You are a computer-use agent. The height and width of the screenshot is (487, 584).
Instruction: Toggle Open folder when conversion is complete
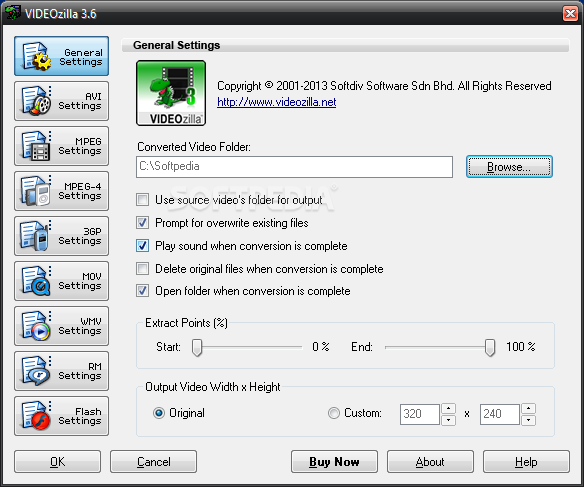click(x=142, y=291)
